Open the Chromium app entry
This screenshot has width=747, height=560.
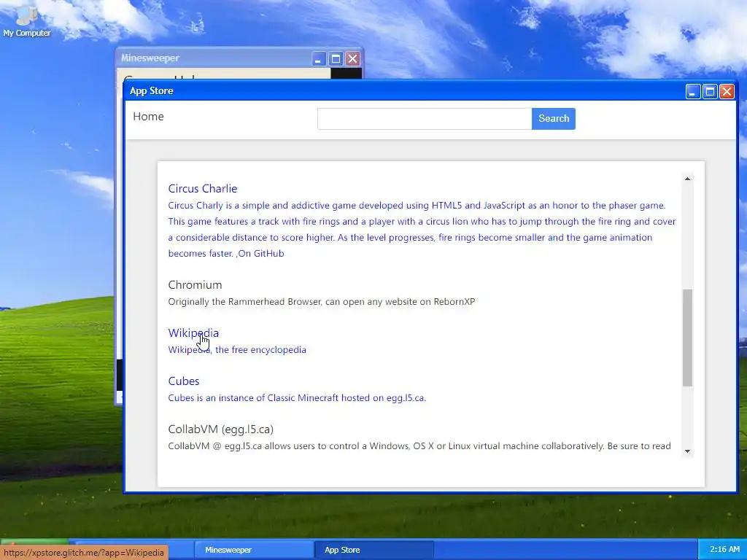[195, 285]
